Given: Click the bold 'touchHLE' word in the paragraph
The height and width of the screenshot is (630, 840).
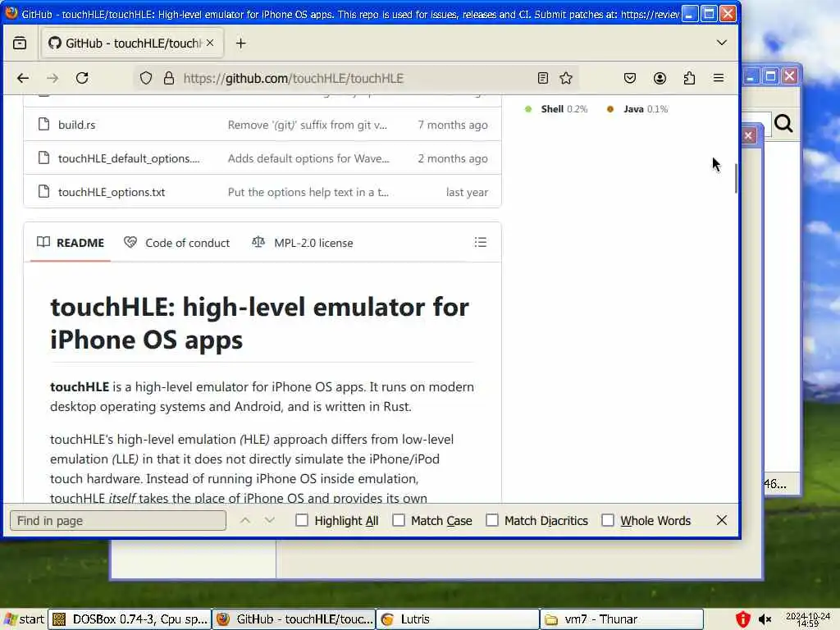Looking at the screenshot, I should click(80, 387).
